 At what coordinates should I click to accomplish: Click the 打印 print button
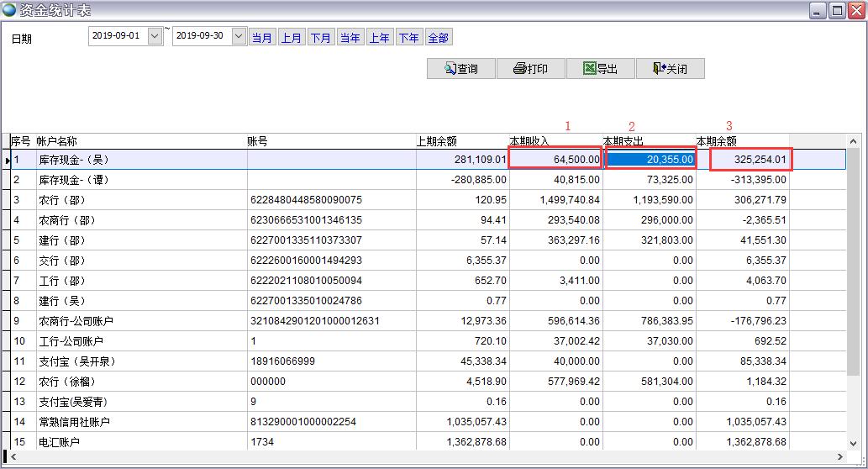tap(531, 69)
